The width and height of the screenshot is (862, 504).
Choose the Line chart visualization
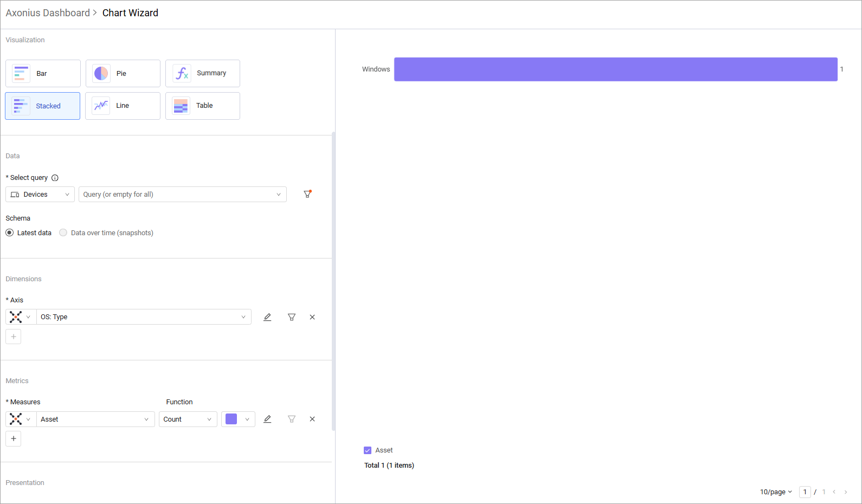coord(123,106)
